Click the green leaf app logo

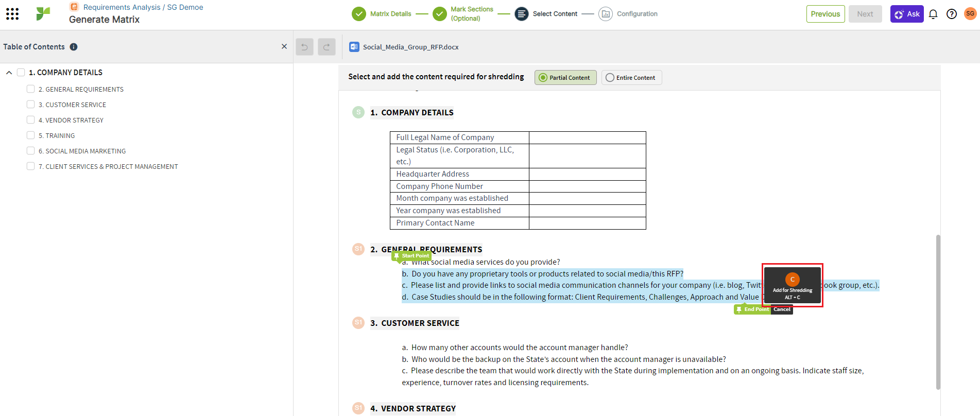tap(43, 14)
